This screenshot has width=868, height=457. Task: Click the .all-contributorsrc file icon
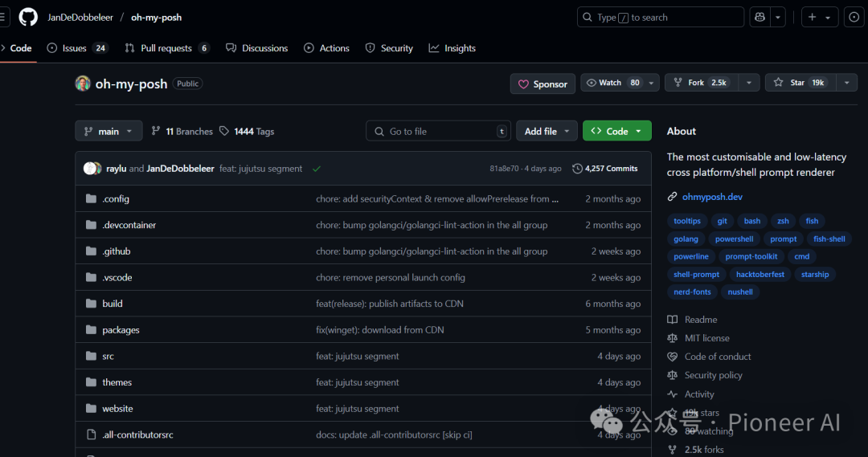click(x=92, y=435)
